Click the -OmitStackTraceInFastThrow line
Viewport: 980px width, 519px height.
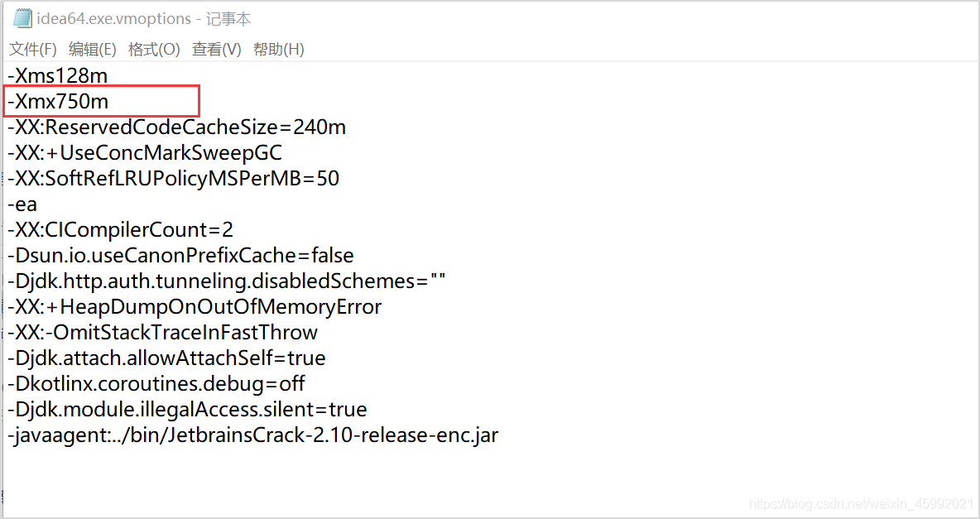click(162, 332)
